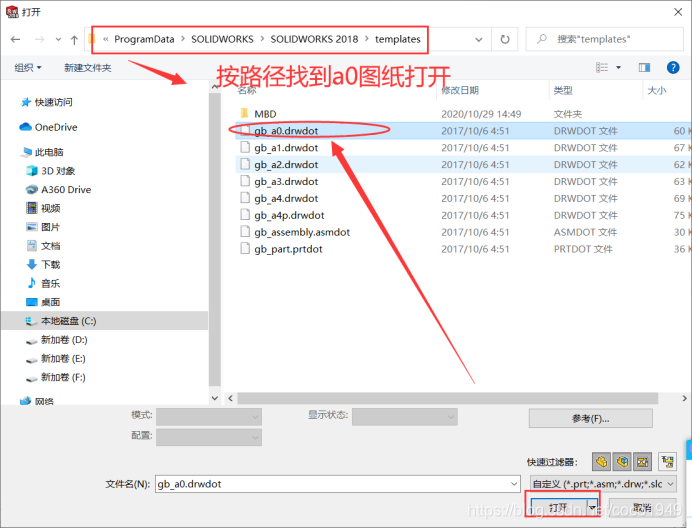Open 3D 对象 folder
The height and width of the screenshot is (529, 692).
coord(58,171)
